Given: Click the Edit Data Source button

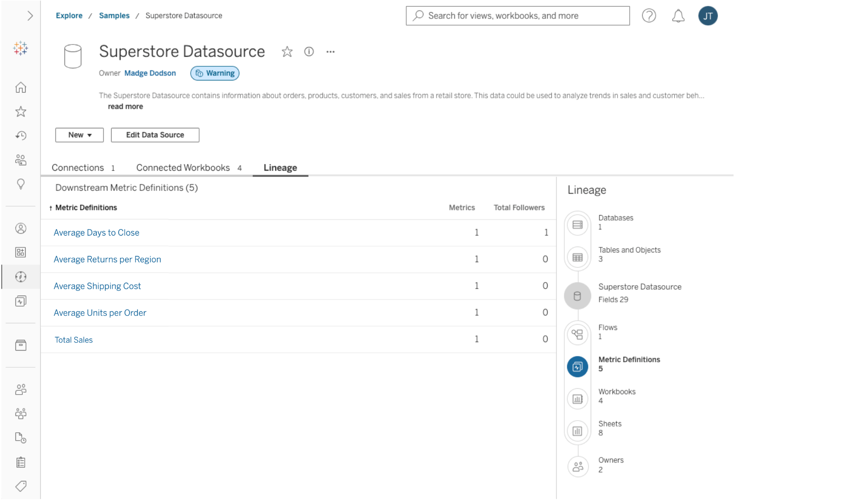Looking at the screenshot, I should pos(155,135).
